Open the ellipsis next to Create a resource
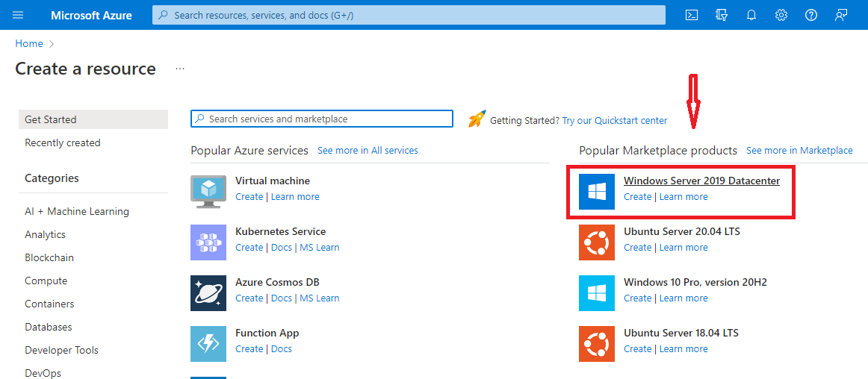Viewport: 868px width, 379px height. pyautogui.click(x=179, y=69)
